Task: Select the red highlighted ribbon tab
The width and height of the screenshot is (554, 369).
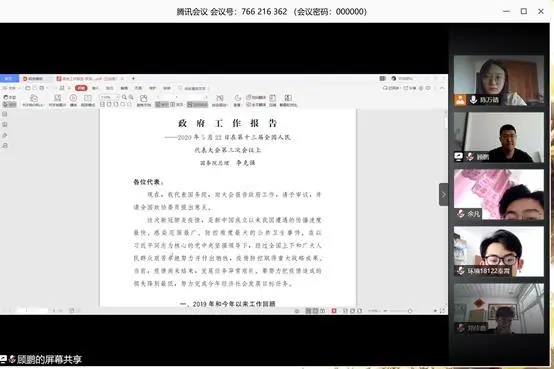Action: coord(81,88)
